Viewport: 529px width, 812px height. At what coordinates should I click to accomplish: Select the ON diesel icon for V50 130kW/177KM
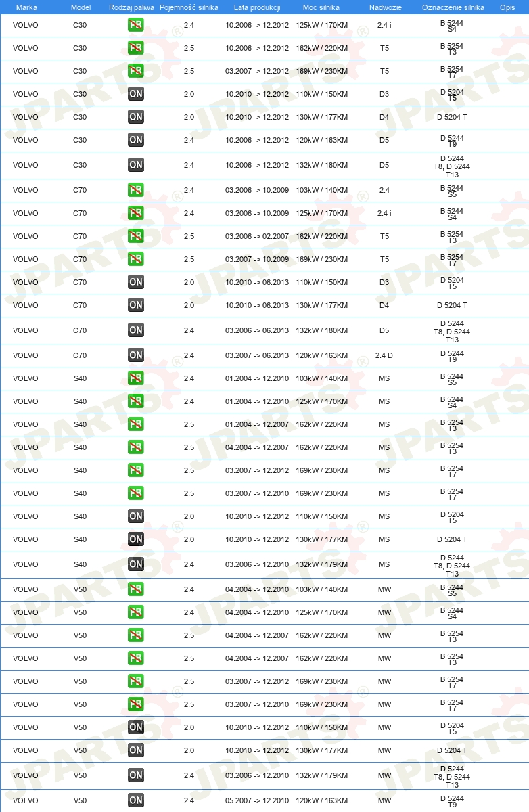click(136, 751)
